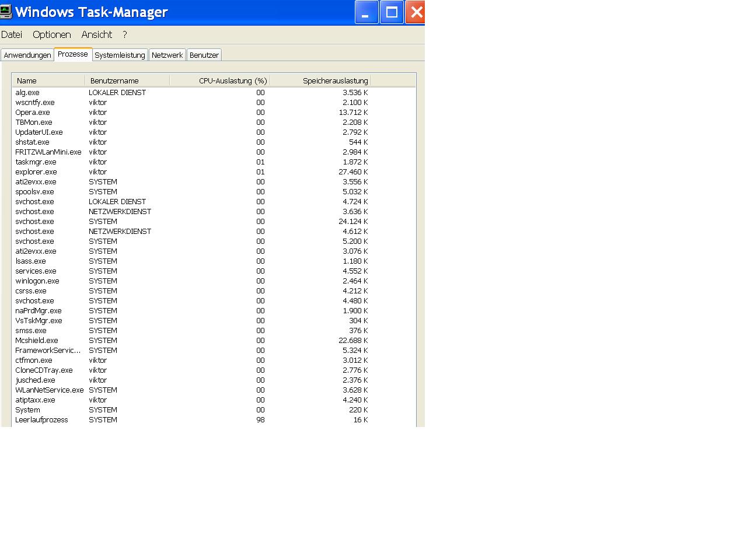
Task: Switch to the Benutzer tab
Action: 204,55
